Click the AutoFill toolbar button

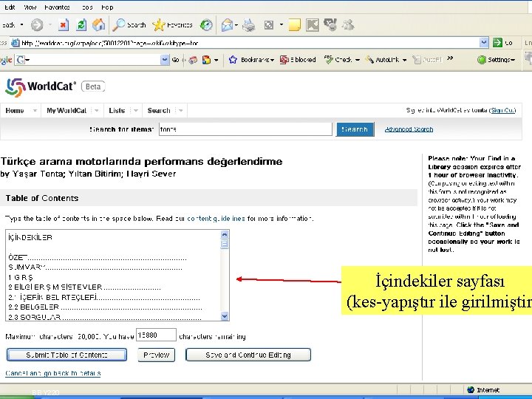pos(427,60)
